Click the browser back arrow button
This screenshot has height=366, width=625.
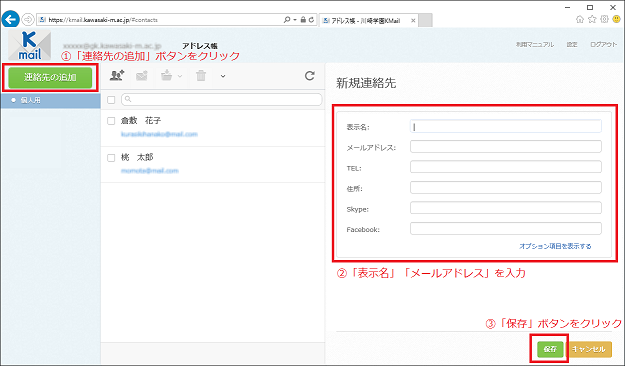10,19
